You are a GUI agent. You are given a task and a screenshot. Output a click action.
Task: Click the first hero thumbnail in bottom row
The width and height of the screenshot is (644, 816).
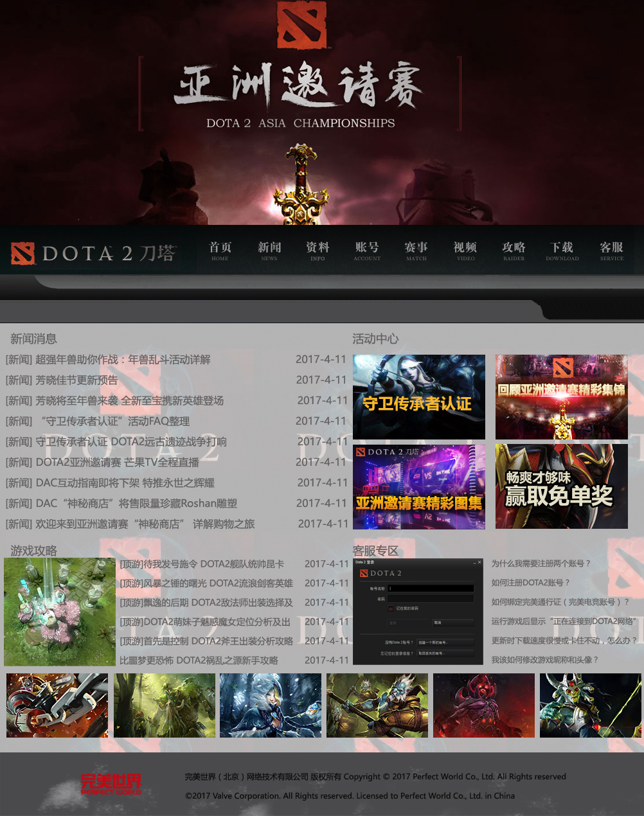(57, 705)
